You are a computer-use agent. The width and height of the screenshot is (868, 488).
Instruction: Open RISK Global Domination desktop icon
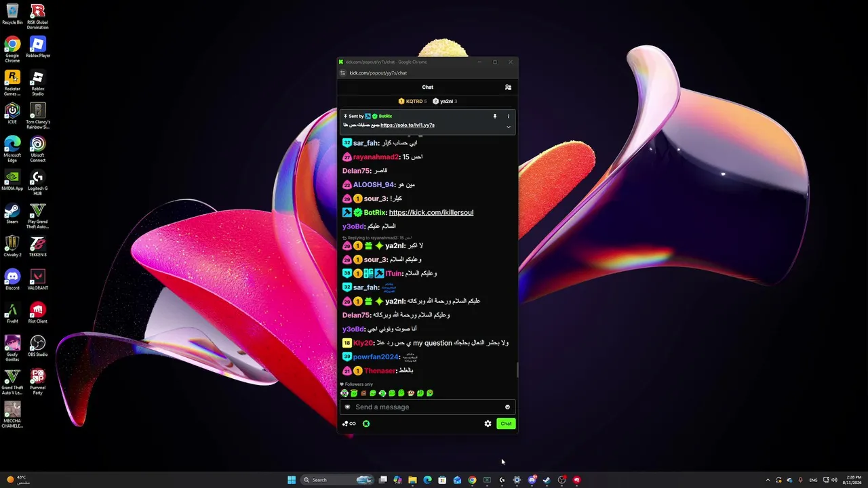click(x=38, y=16)
